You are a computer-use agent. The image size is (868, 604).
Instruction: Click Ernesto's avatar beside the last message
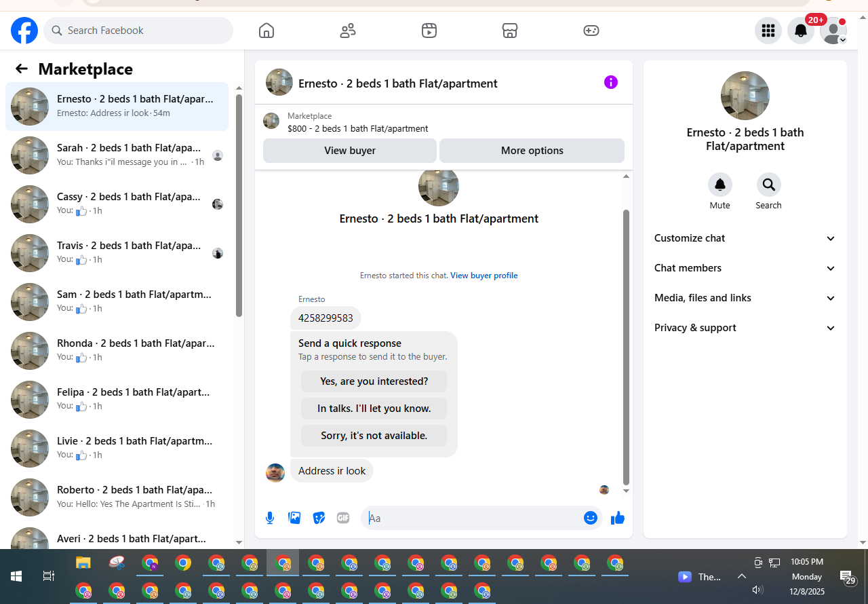[x=275, y=473]
